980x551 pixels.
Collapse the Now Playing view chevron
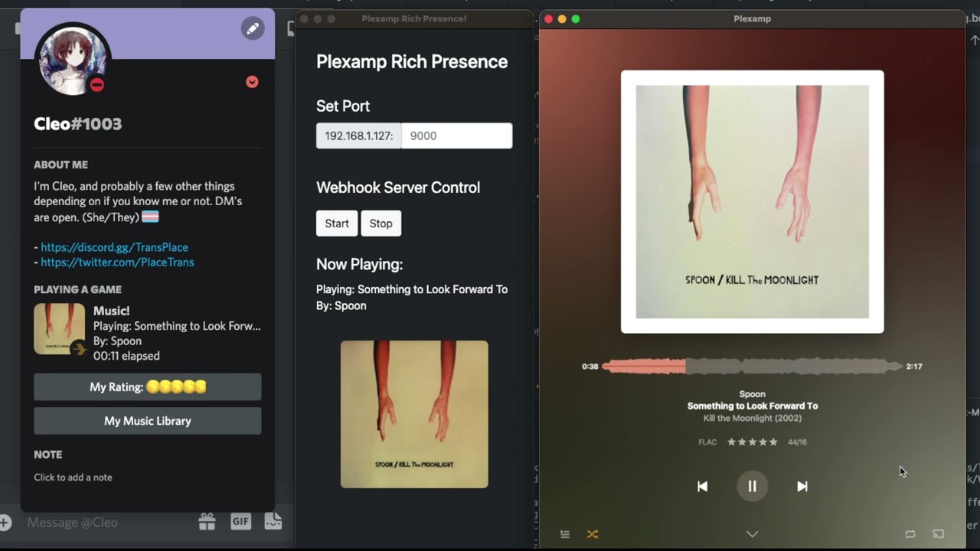tap(752, 534)
